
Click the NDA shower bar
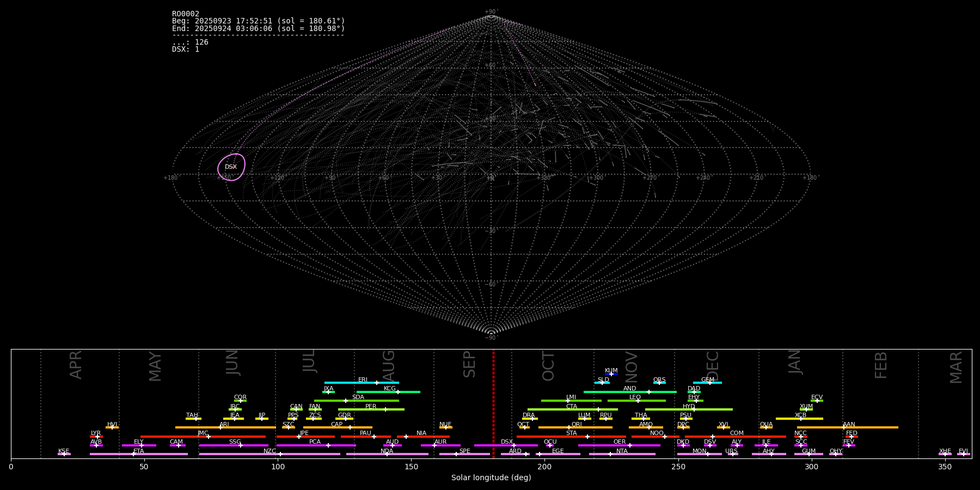coord(387,454)
